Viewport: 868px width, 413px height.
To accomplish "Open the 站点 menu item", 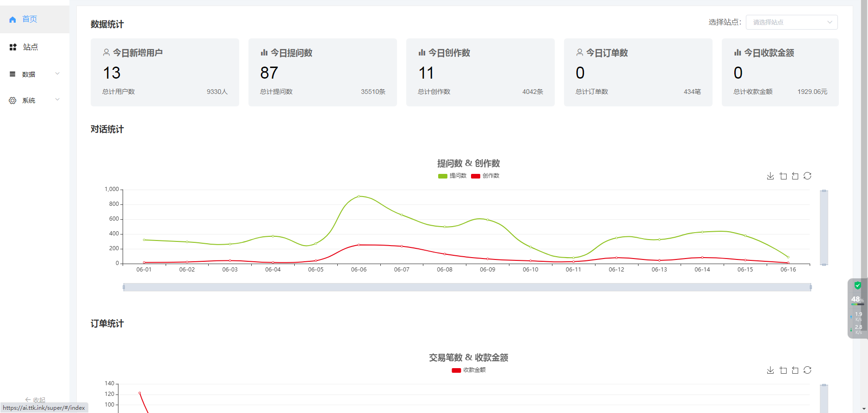I will click(35, 47).
